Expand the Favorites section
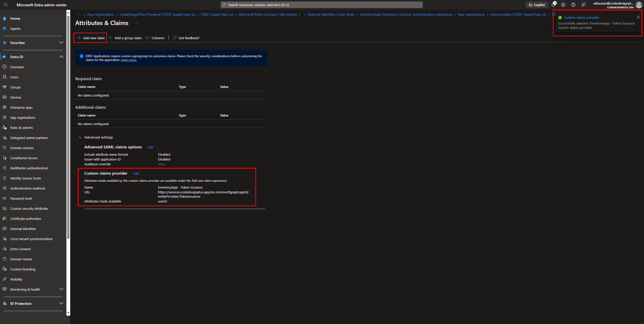The width and height of the screenshot is (644, 324). tap(61, 42)
